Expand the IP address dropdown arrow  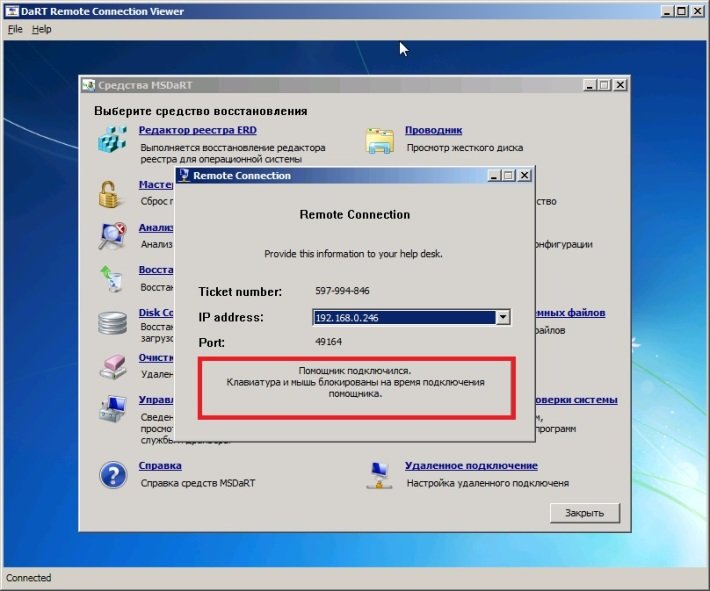click(x=503, y=318)
